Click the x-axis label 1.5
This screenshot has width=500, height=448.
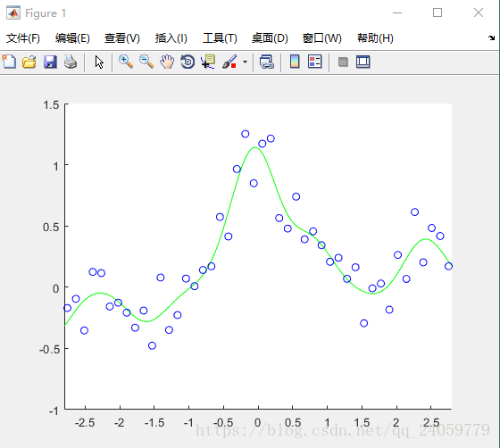pyautogui.click(x=362, y=423)
